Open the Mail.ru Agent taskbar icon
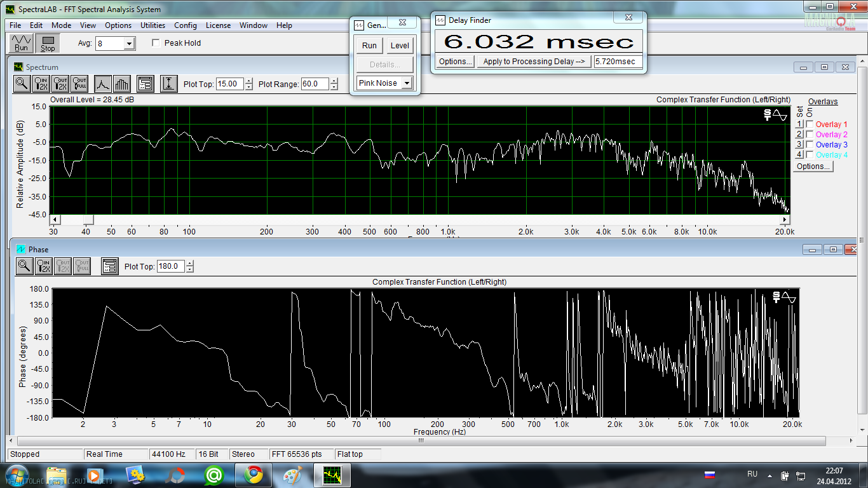The height and width of the screenshot is (488, 868). (214, 475)
